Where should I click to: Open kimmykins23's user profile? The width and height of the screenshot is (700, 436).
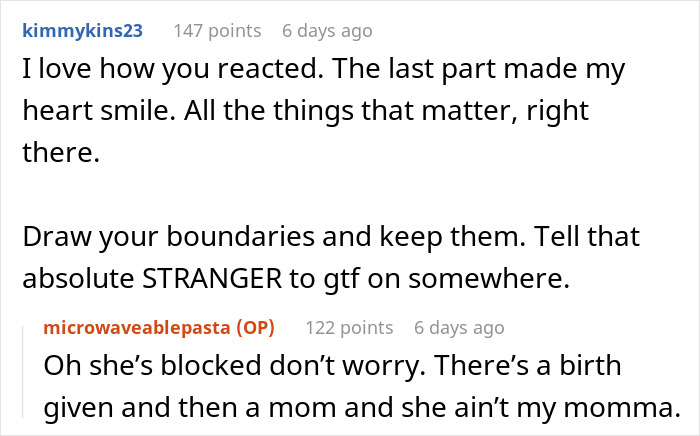coord(81,30)
